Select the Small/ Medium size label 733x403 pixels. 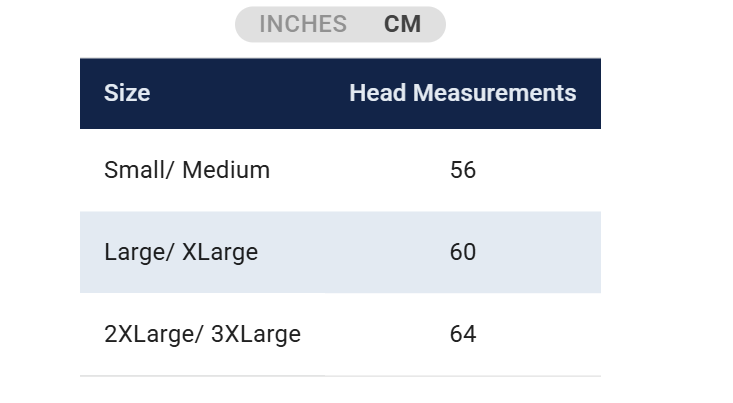point(187,170)
